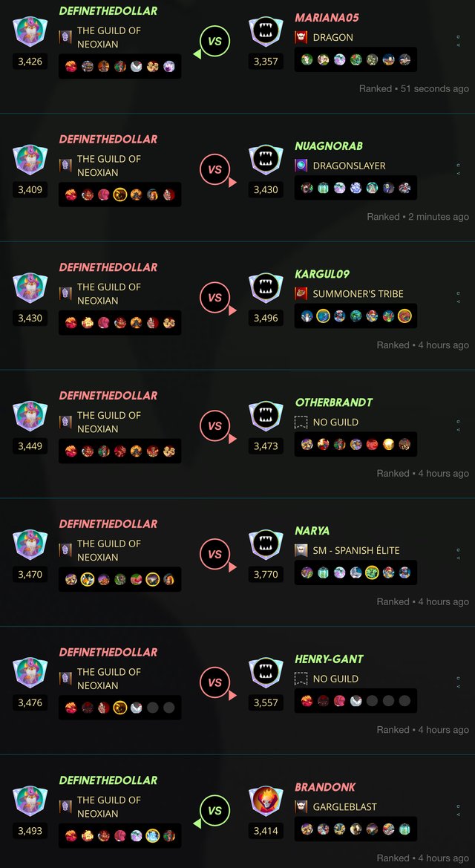475x868 pixels.
Task: Select the DRAGON guild banner icon
Action: pyautogui.click(x=301, y=37)
